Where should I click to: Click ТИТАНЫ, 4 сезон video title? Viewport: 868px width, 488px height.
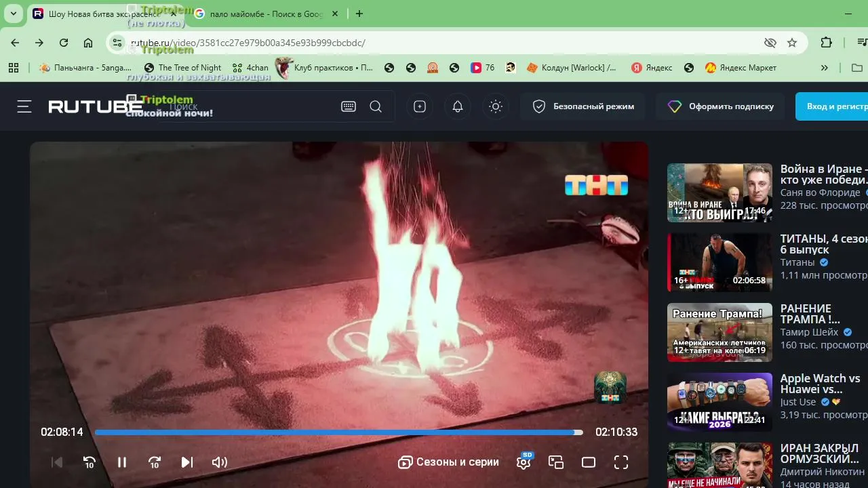click(x=824, y=244)
